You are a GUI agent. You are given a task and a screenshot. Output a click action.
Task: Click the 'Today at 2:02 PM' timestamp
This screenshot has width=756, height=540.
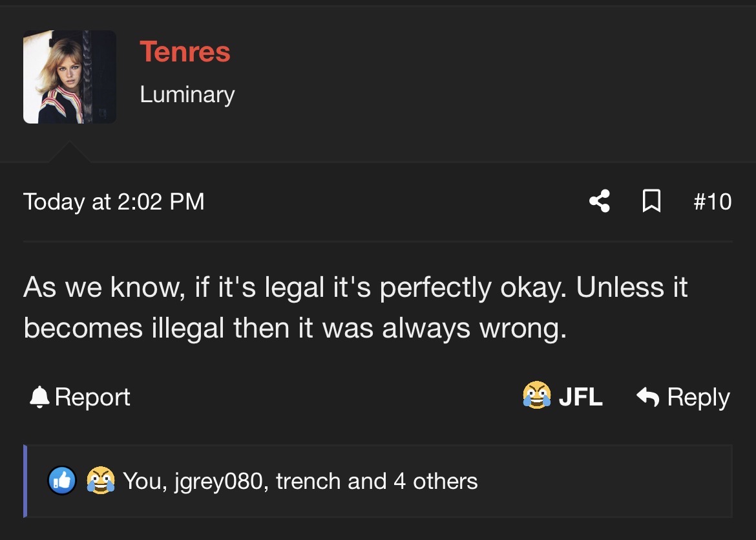click(114, 202)
